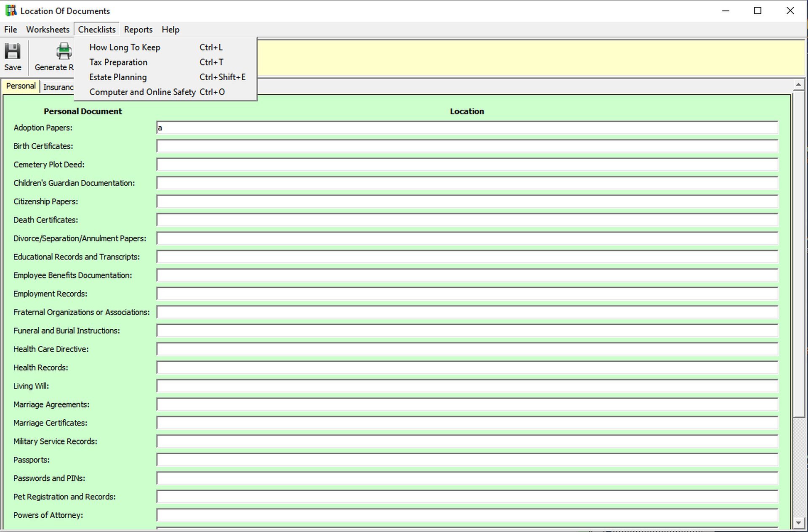Open the Worksheets menu
808x532 pixels.
[48, 29]
